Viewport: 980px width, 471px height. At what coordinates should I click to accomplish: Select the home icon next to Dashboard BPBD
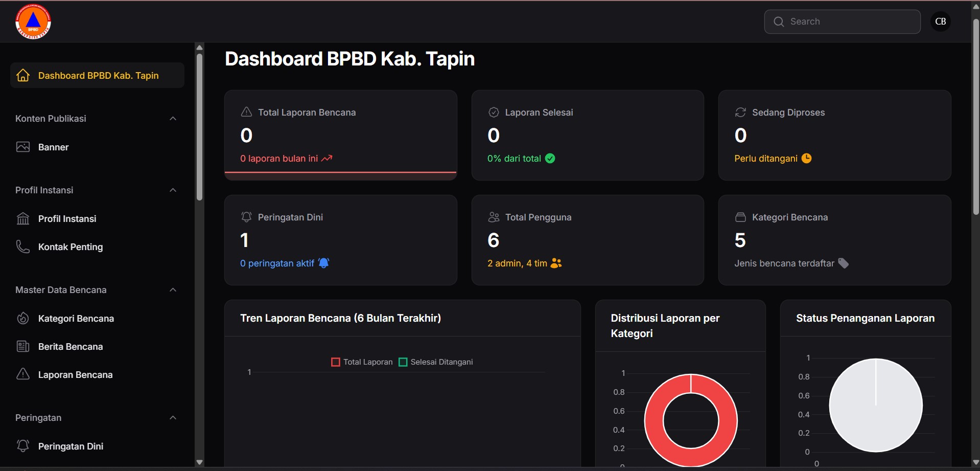(23, 75)
